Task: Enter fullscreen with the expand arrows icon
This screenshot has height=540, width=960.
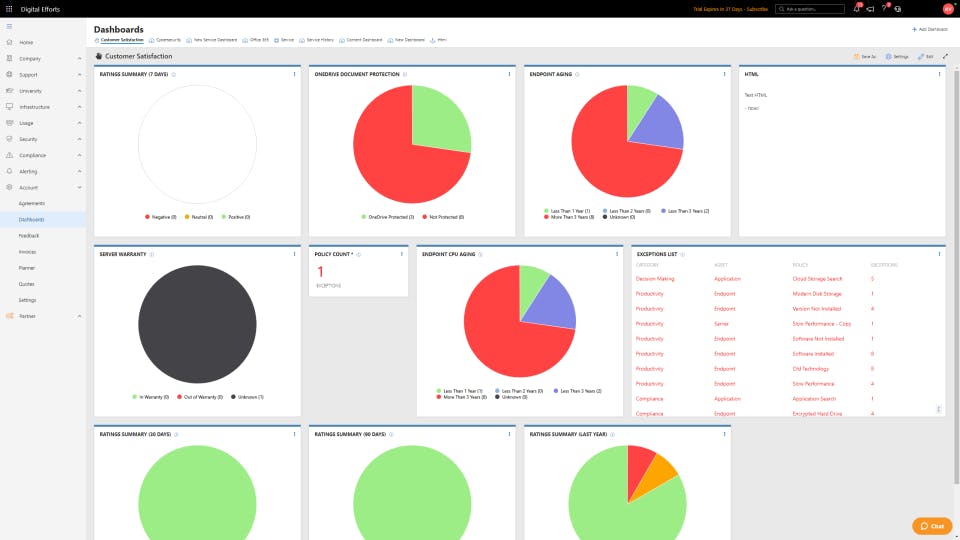Action: pos(945,56)
